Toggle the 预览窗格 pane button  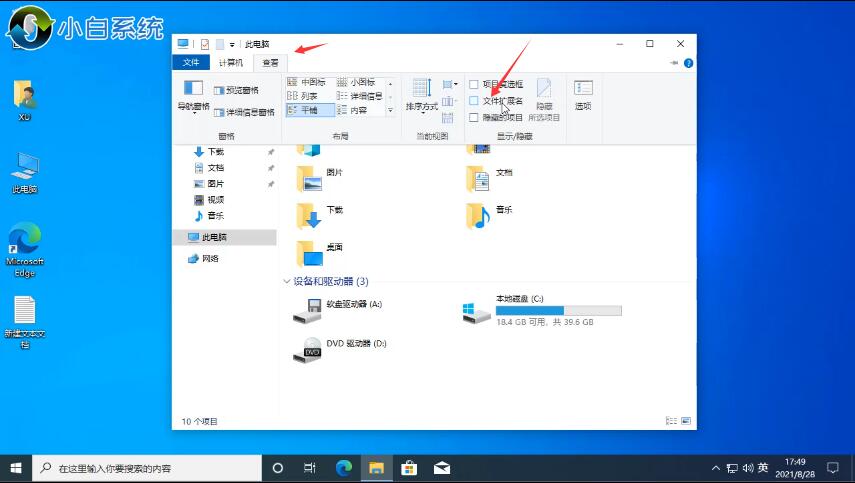coord(236,90)
